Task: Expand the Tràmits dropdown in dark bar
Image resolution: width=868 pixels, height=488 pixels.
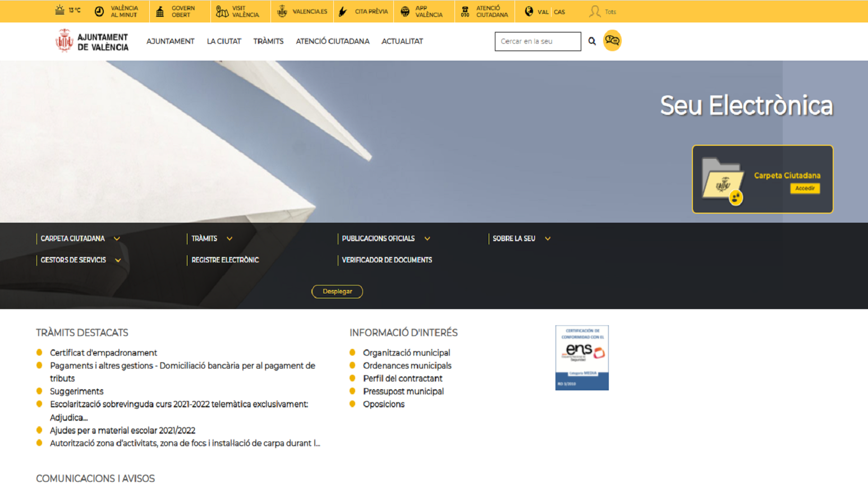Action: [229, 238]
